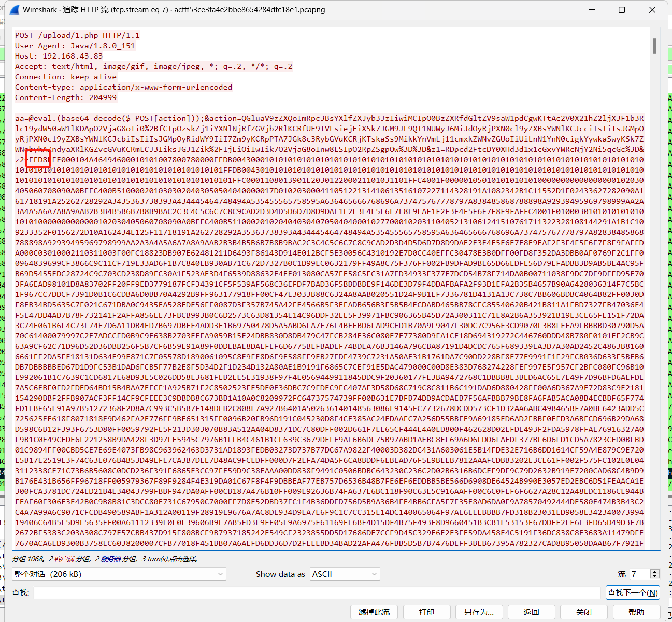Click the User-Agent: Java/1.8.0_151 line
Screen dimensions: 672x622
[75, 46]
